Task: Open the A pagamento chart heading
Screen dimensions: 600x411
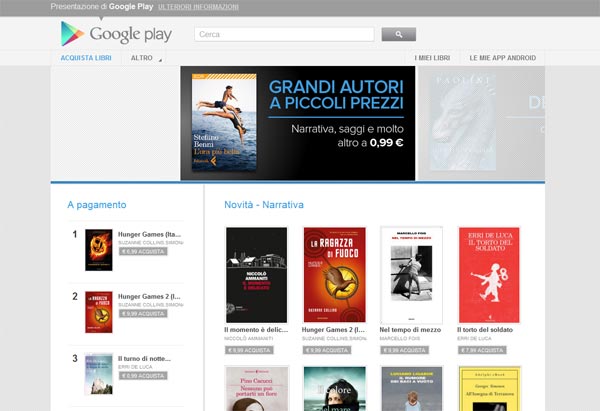Action: (97, 205)
